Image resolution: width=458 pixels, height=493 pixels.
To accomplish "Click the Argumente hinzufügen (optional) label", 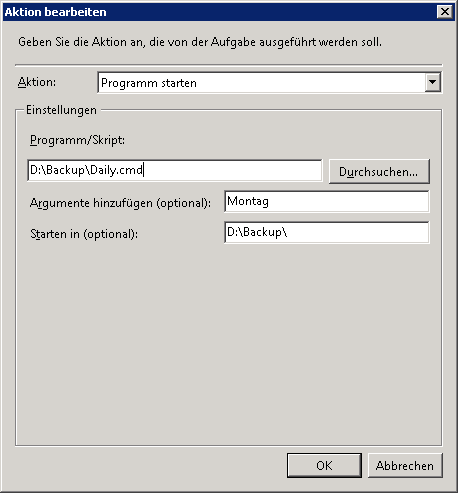I will (120, 203).
